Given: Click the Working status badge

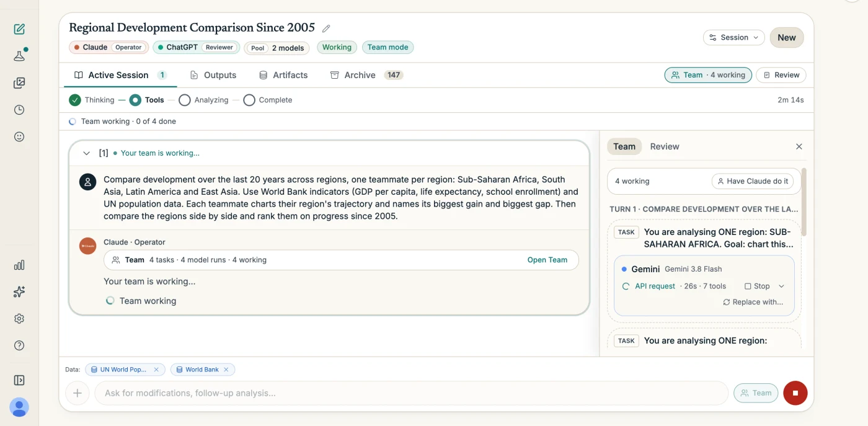Looking at the screenshot, I should point(337,47).
